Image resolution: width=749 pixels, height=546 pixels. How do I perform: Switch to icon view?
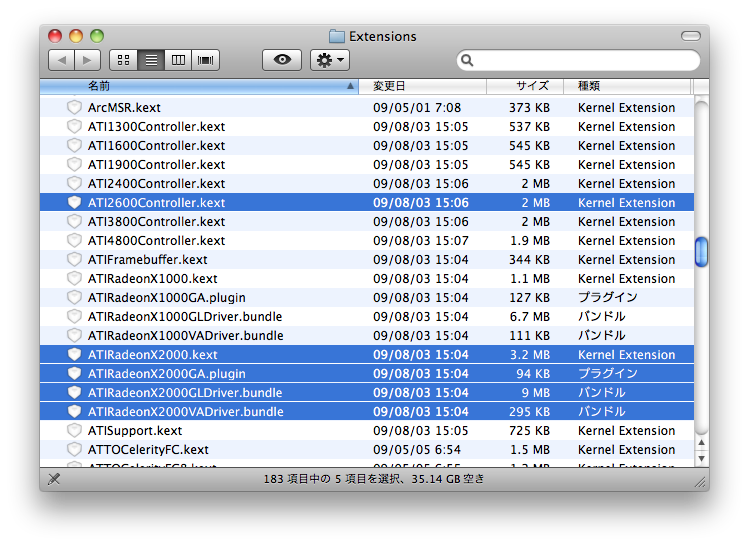(123, 60)
